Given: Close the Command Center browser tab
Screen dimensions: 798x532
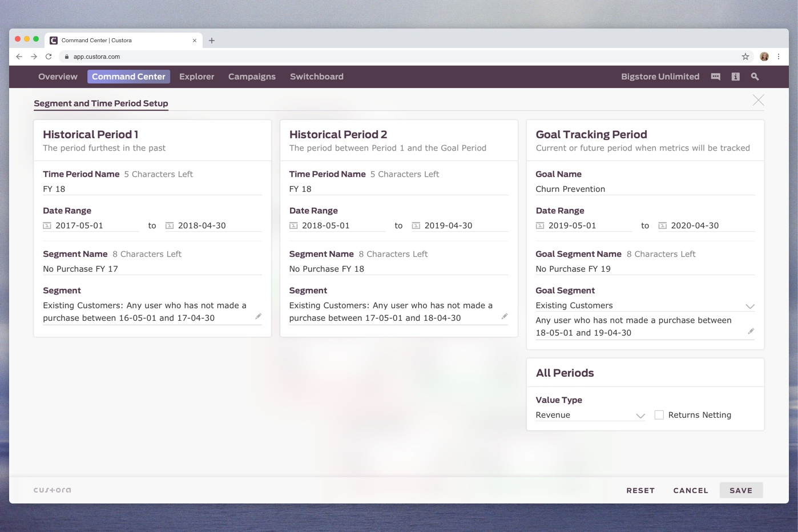Looking at the screenshot, I should (x=195, y=41).
